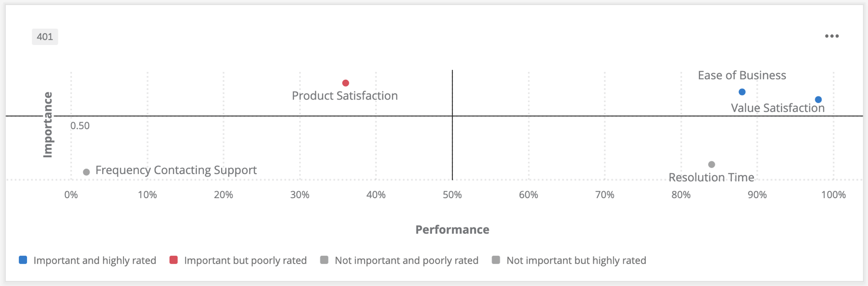
Task: Click the 401 response count badge
Action: 45,37
